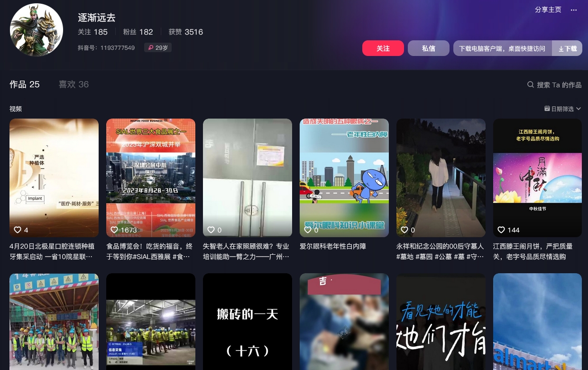The height and width of the screenshot is (370, 588).
Task: Click the calendar icon beside 日期筛选
Action: [x=547, y=109]
